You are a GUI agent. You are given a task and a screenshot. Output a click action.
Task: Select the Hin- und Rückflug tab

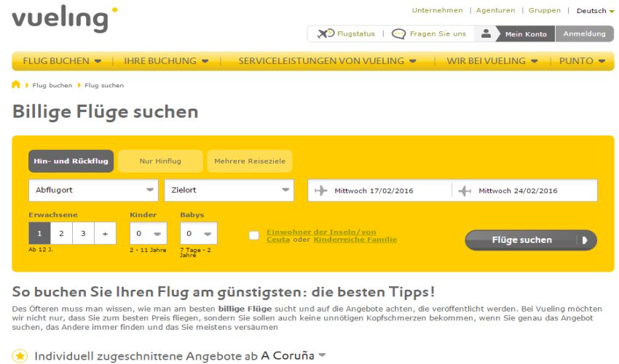[x=71, y=161]
